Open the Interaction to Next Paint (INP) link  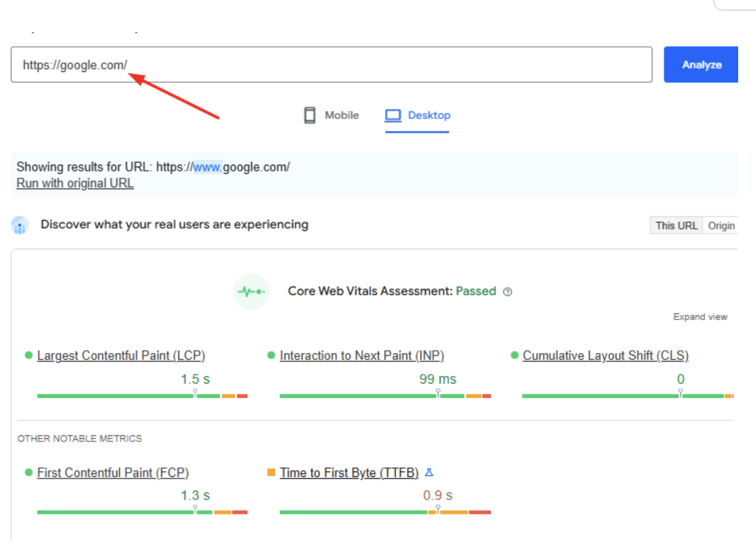pyautogui.click(x=362, y=356)
